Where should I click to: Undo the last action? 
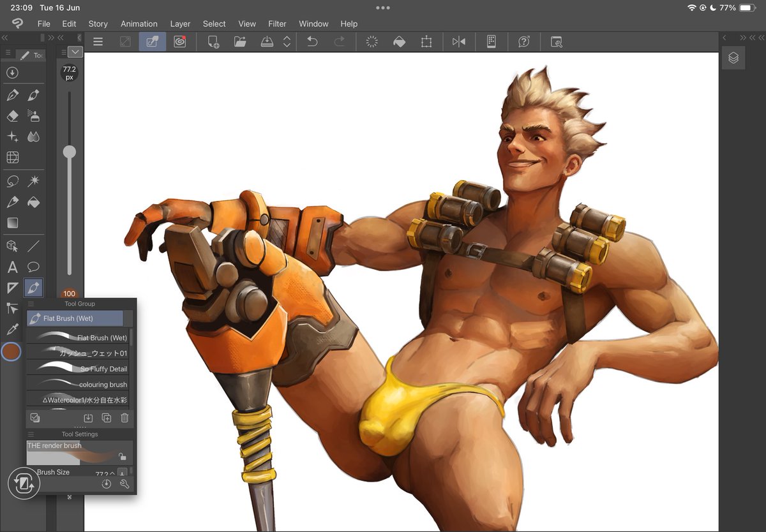pos(312,42)
